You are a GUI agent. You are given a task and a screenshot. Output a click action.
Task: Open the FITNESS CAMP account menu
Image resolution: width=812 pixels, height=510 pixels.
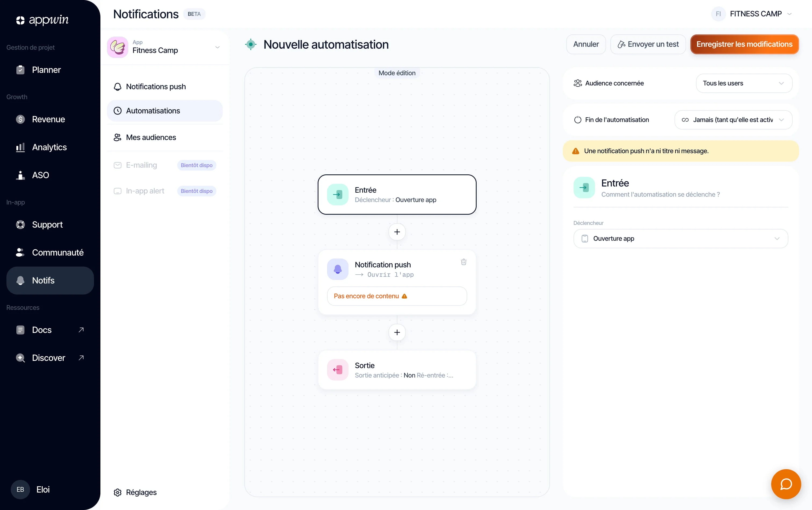click(752, 14)
